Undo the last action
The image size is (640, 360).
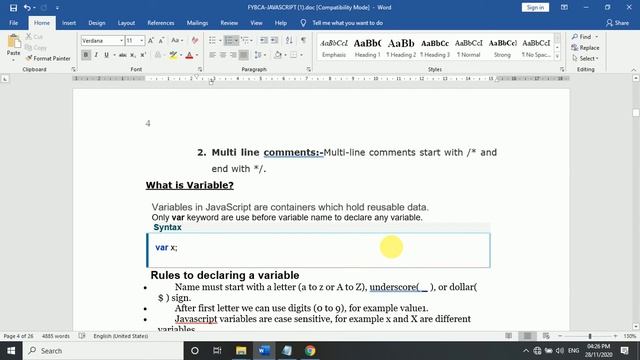[x=27, y=7]
